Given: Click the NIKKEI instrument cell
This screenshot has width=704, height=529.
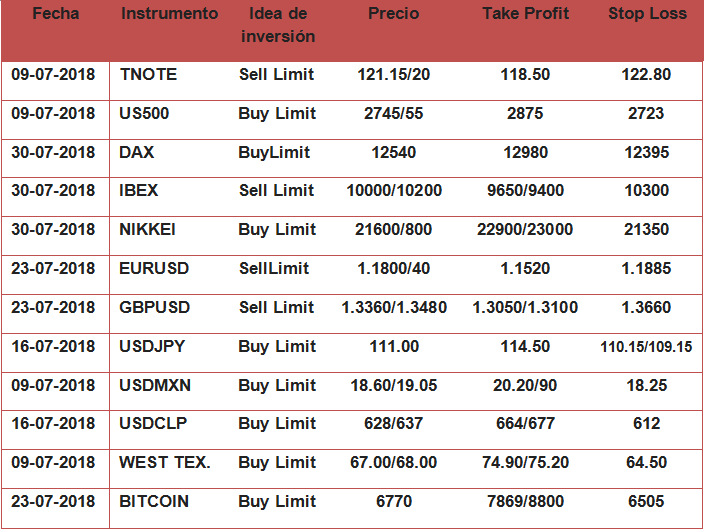Looking at the screenshot, I should click(x=148, y=230).
